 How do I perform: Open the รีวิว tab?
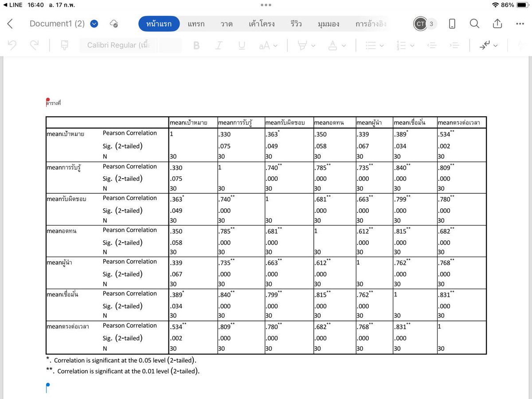tap(296, 24)
